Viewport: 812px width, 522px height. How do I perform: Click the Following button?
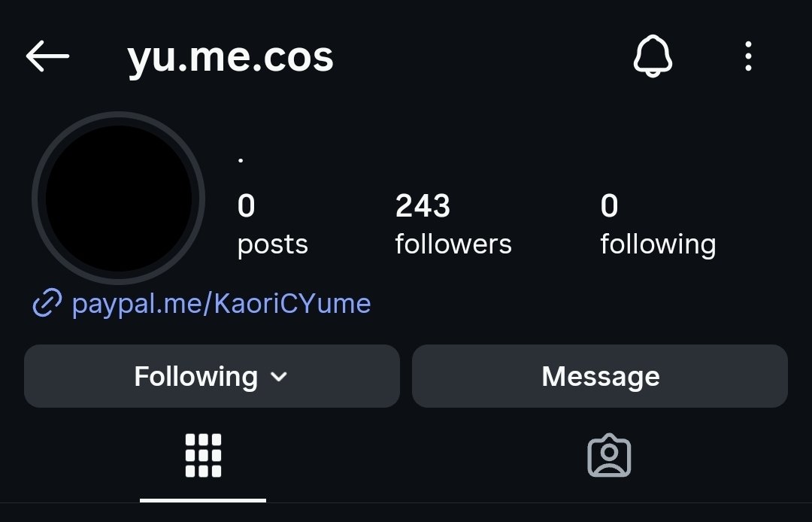(212, 376)
